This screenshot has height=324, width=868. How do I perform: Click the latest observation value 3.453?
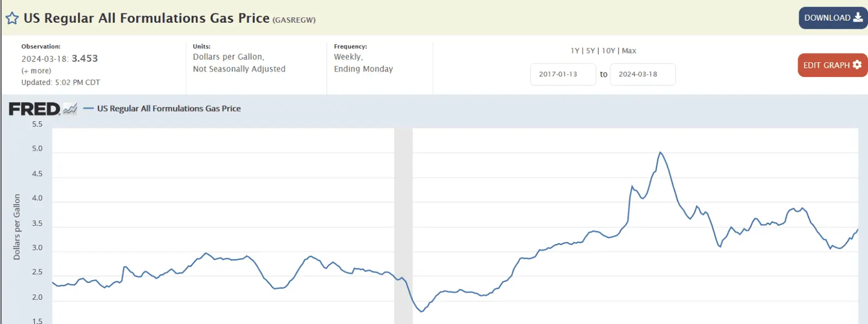click(85, 59)
